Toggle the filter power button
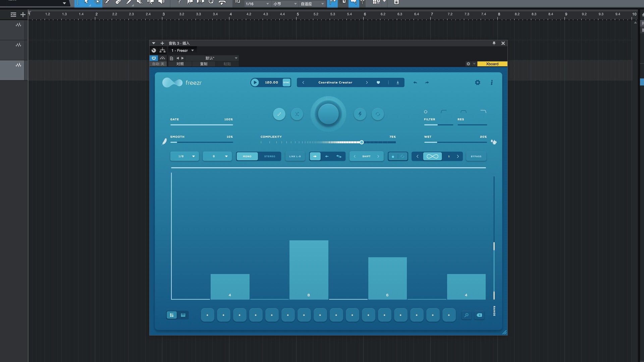644x362 pixels. 426,112
